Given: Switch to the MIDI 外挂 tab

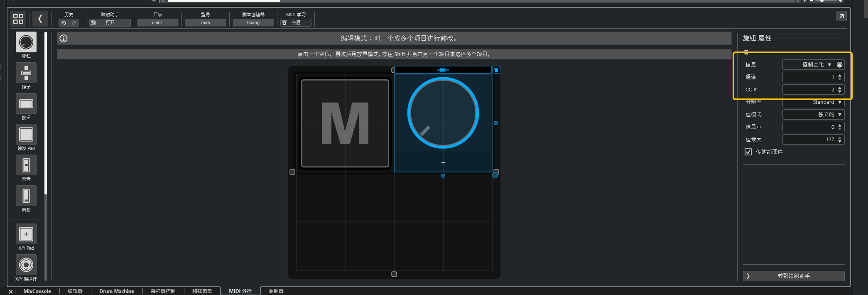Looking at the screenshot, I should click(240, 291).
